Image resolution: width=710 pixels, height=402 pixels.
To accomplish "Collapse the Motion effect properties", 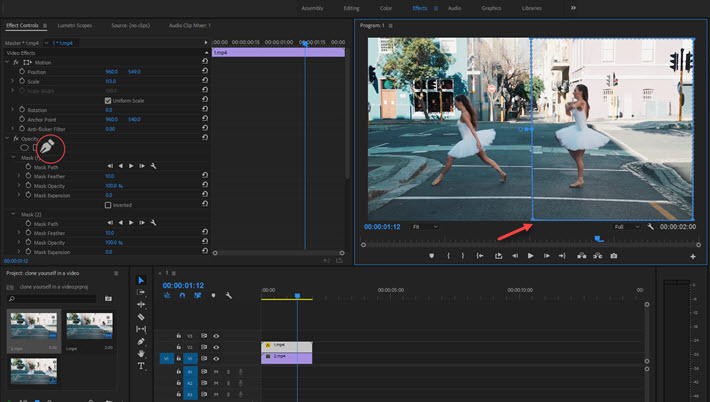I will [6, 62].
